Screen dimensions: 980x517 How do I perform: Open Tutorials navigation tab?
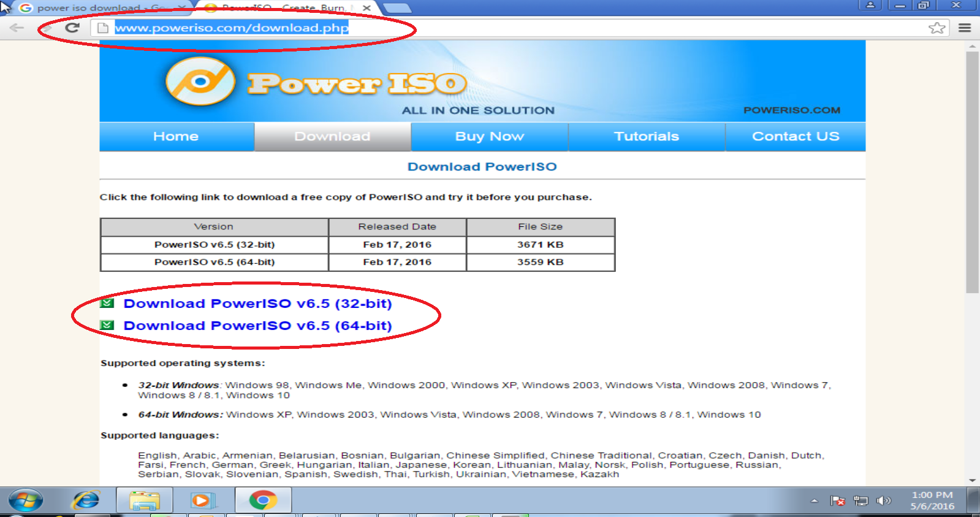point(647,136)
